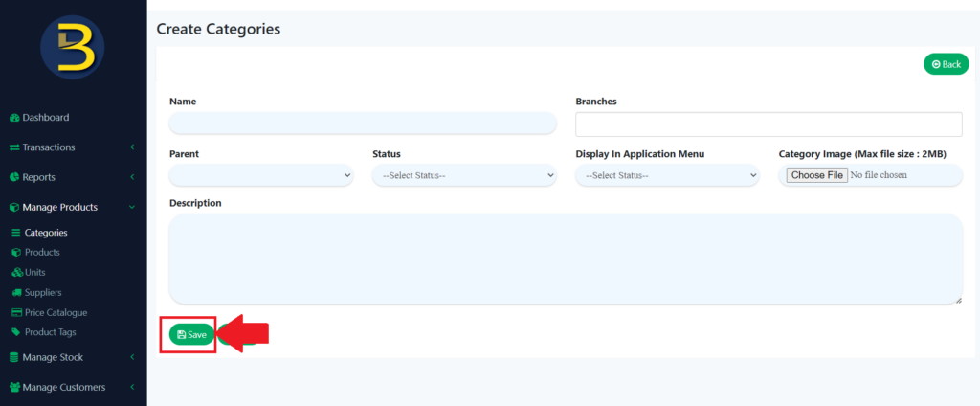Click the Product Tags tag icon
The width and height of the screenshot is (980, 406).
15,333
